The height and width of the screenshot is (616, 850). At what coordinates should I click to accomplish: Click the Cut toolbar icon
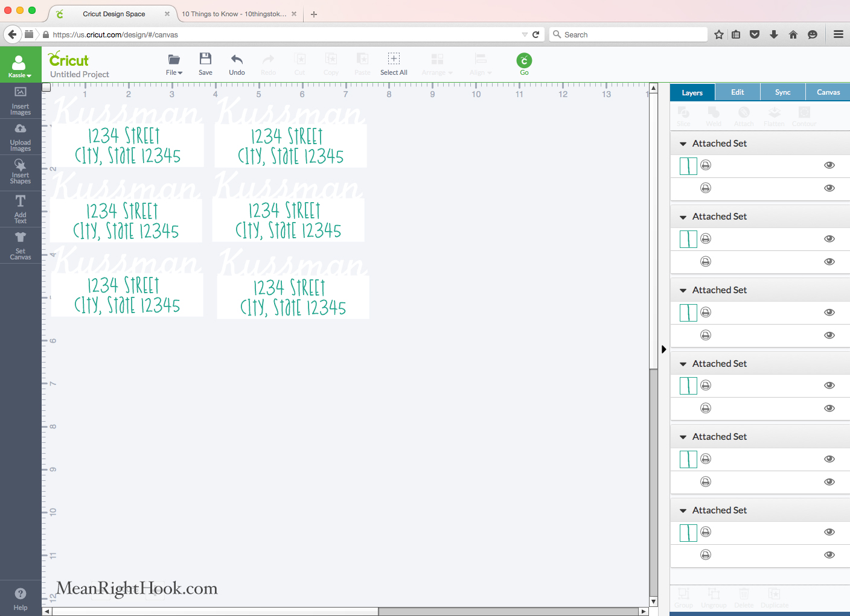[300, 64]
